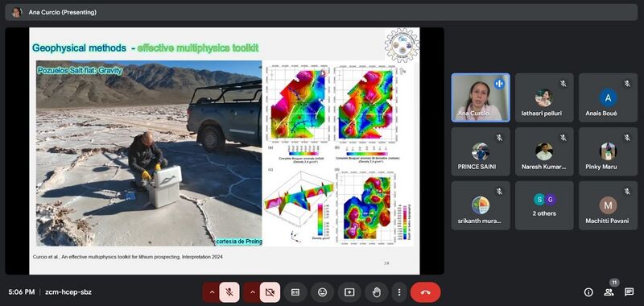The width and height of the screenshot is (644, 306).
Task: Show the people panel with 11 participants
Action: [609, 292]
